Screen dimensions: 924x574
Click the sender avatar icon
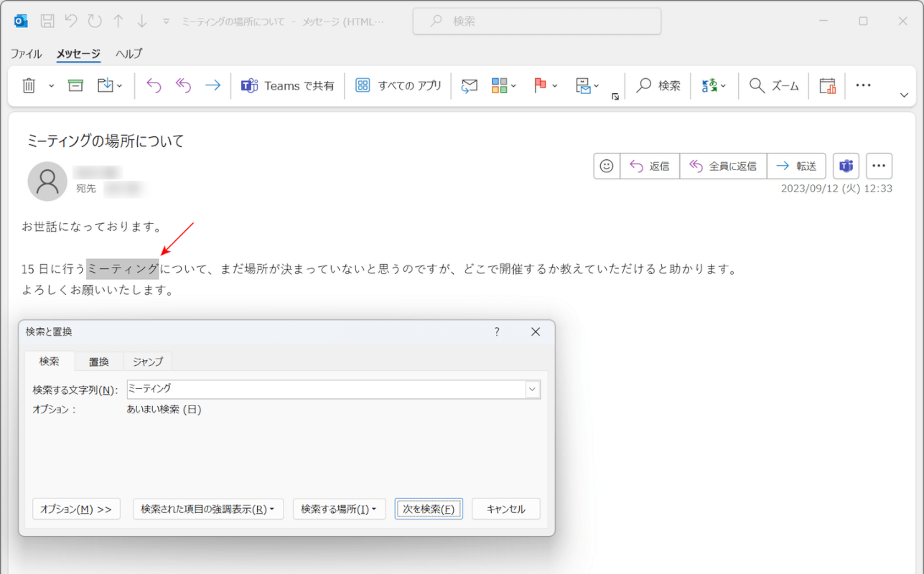point(47,181)
